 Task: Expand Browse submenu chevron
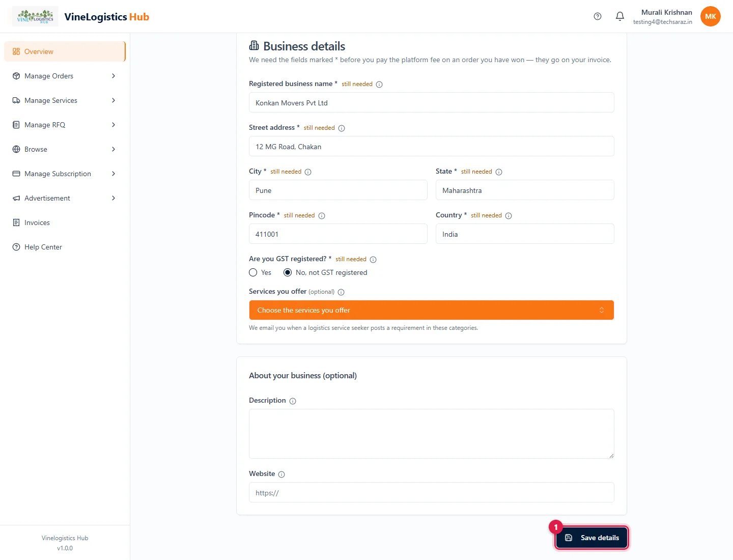[114, 149]
